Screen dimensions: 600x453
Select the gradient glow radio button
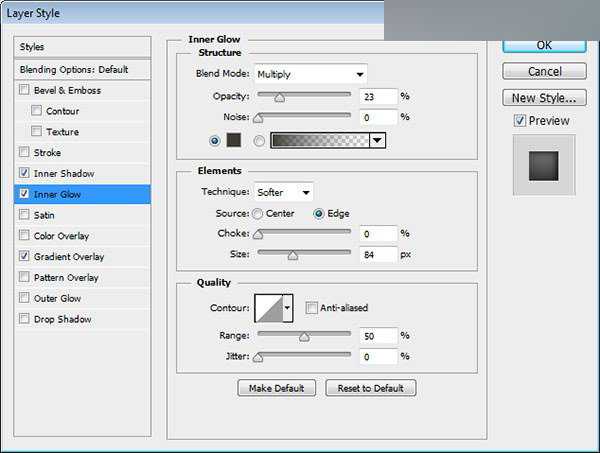[x=260, y=141]
